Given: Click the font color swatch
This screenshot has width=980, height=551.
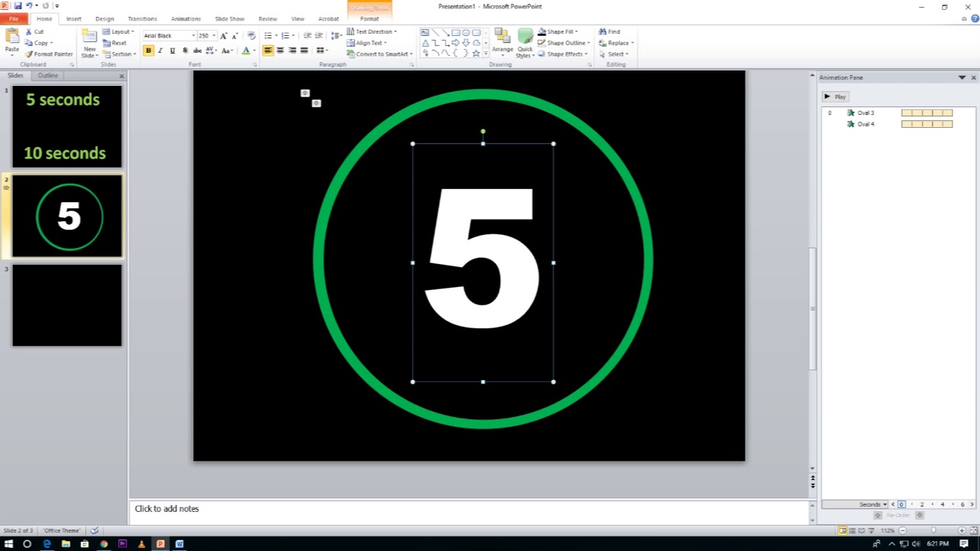Looking at the screenshot, I should (x=246, y=51).
